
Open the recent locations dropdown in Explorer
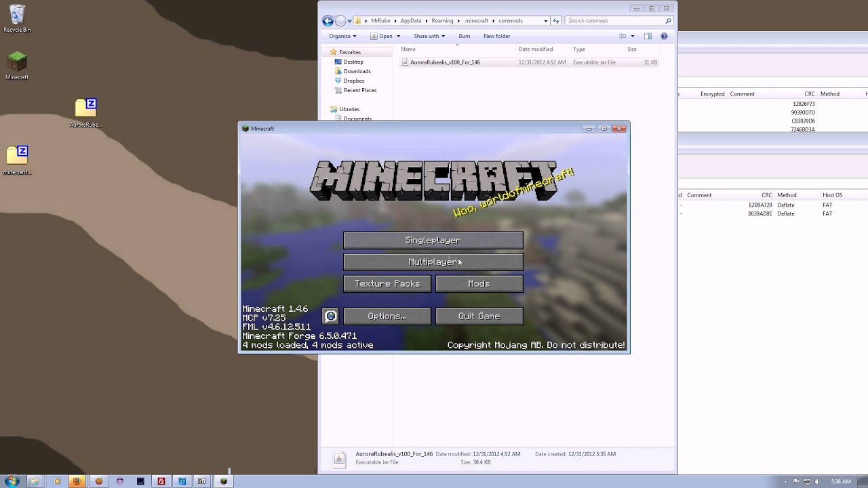pyautogui.click(x=350, y=21)
